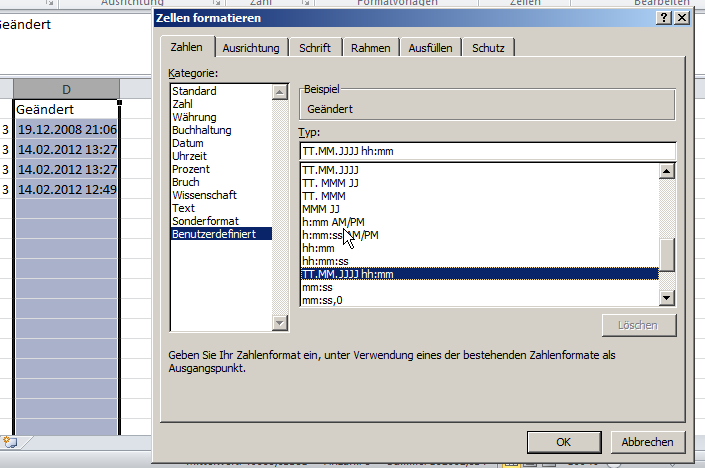705x468 pixels.
Task: Select highlighted TT.MM.JJJJ hh:mm list entry
Action: coord(480,274)
